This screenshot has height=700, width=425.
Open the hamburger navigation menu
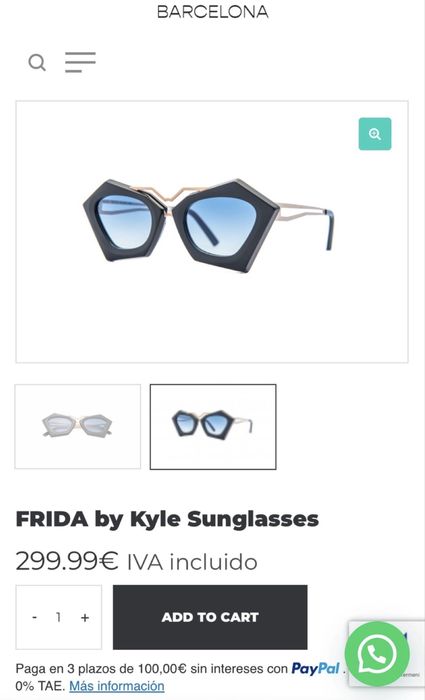coord(80,62)
